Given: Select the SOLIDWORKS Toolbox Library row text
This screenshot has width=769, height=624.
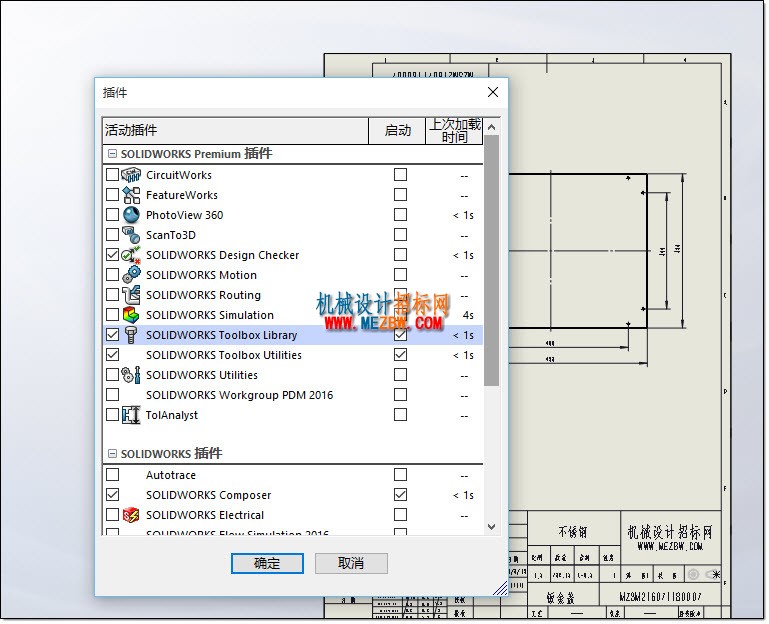Looking at the screenshot, I should tap(222, 335).
